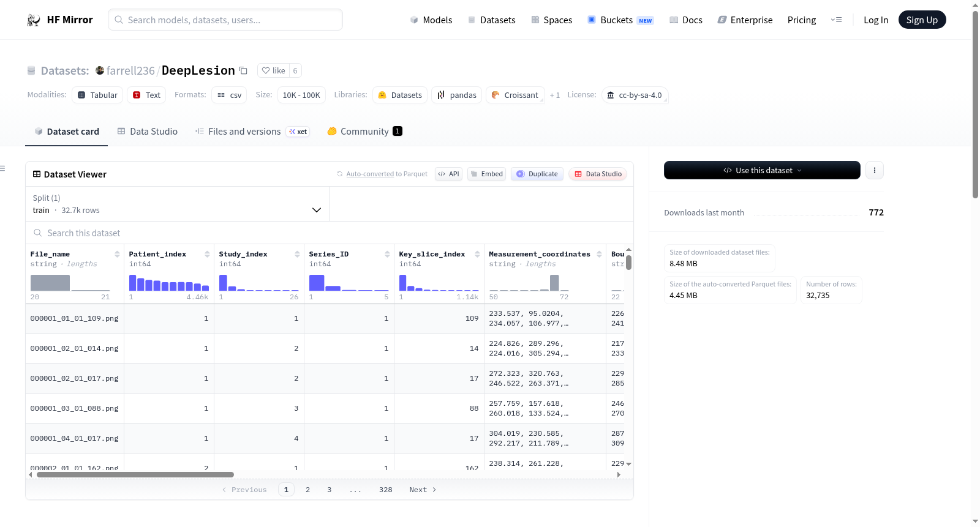Image resolution: width=980 pixels, height=527 pixels.
Task: Switch to the Data Studio tab
Action: [x=148, y=132]
